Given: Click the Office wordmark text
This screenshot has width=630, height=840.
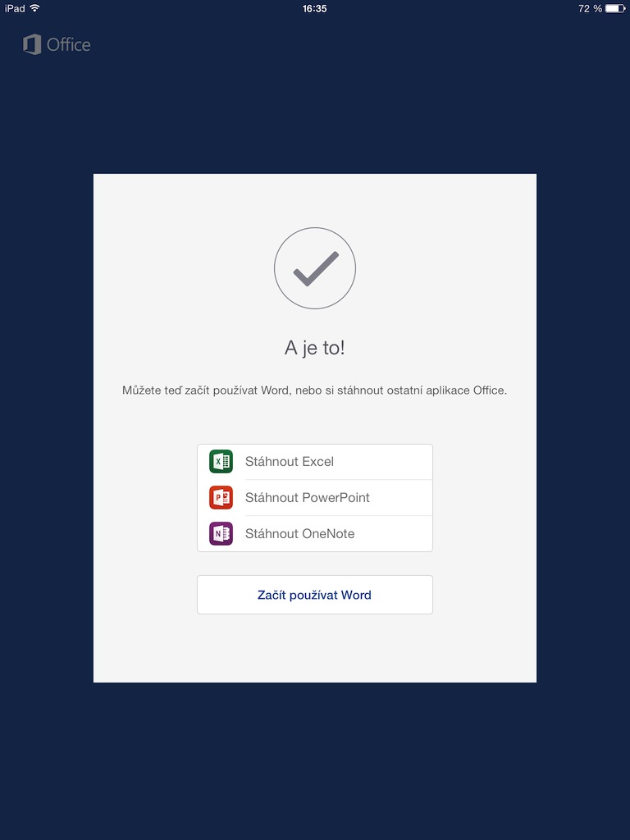Looking at the screenshot, I should [69, 45].
